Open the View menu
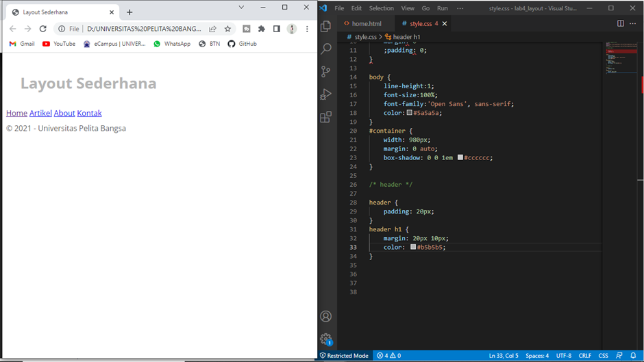Viewport: 644px width, 362px height. [x=408, y=8]
